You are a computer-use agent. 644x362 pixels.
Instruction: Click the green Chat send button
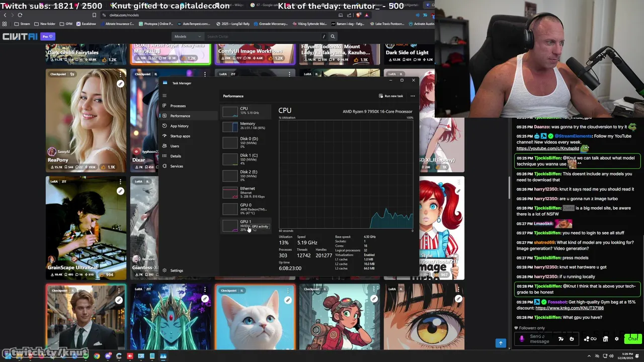[x=632, y=339]
